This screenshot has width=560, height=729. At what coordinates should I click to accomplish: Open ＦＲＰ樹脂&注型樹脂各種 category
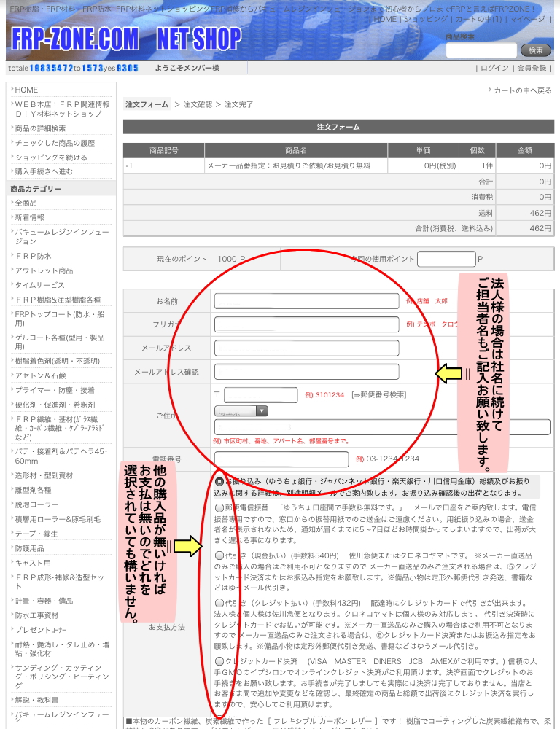point(57,300)
